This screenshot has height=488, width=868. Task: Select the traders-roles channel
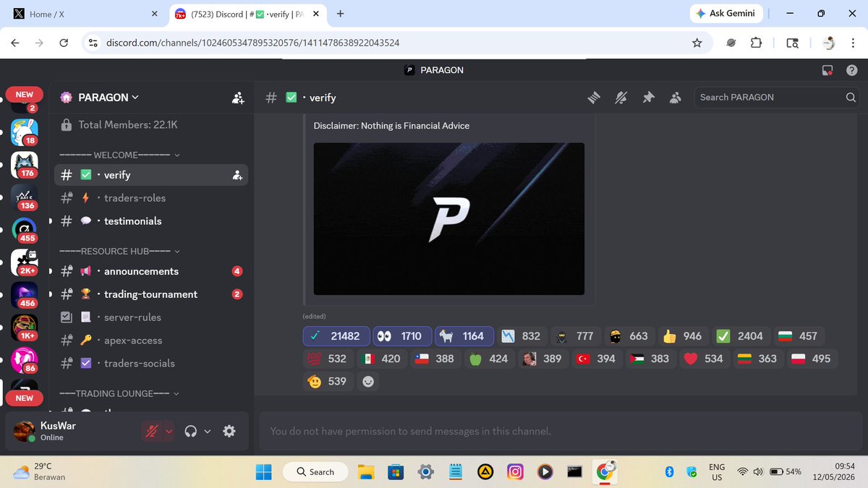point(151,198)
